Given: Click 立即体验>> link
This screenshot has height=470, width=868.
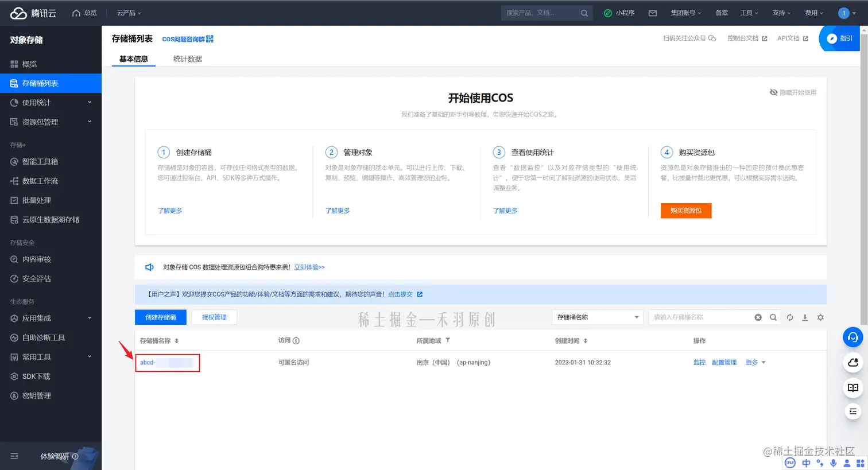Looking at the screenshot, I should [x=309, y=267].
